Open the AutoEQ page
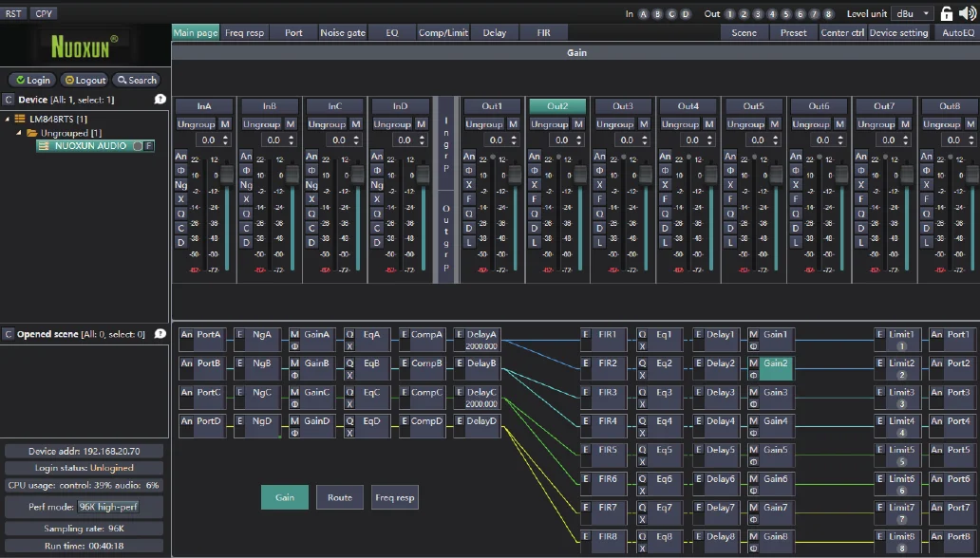 pyautogui.click(x=957, y=32)
